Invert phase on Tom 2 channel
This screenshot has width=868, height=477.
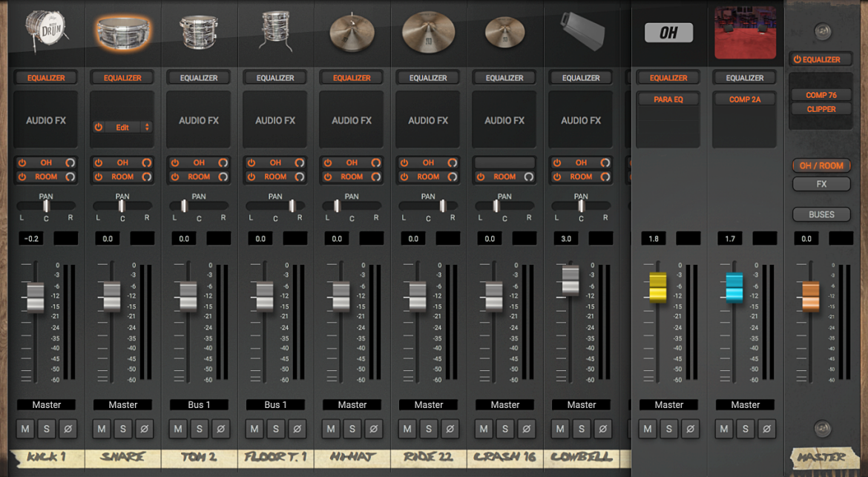pyautogui.click(x=220, y=429)
